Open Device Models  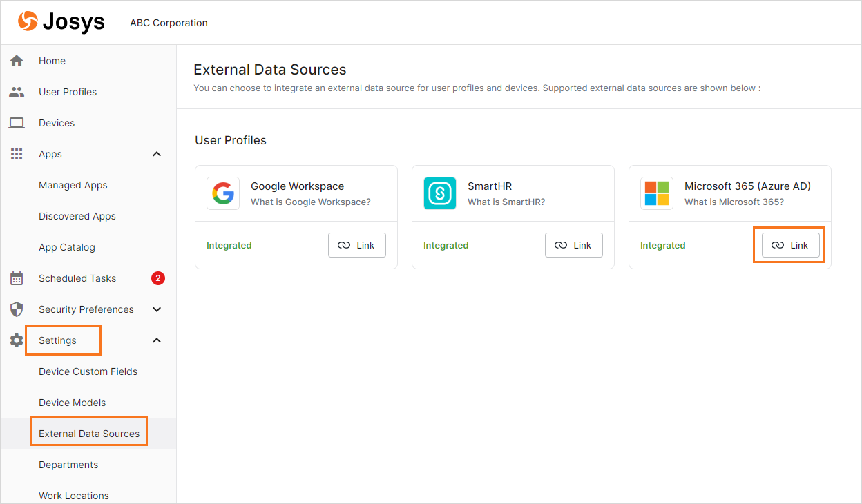(x=73, y=403)
